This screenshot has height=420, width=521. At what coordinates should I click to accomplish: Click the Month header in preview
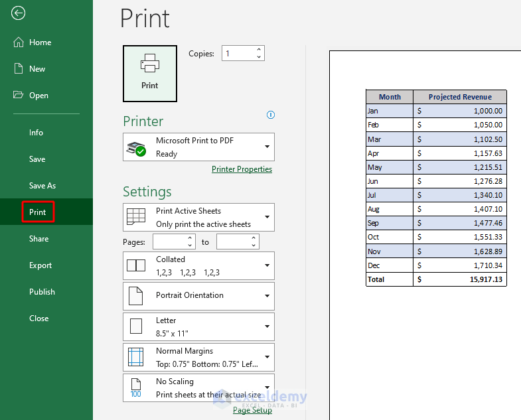click(390, 97)
